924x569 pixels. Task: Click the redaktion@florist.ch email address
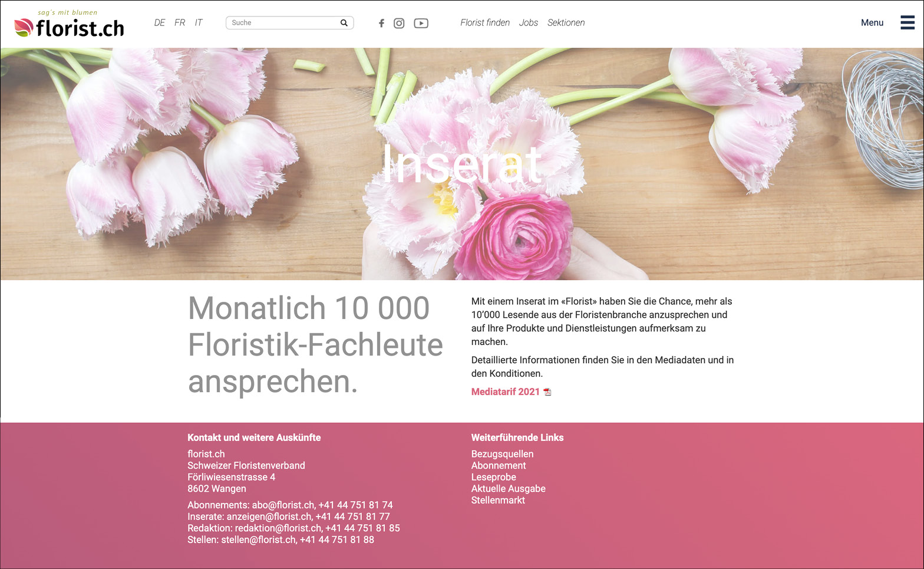click(x=278, y=528)
